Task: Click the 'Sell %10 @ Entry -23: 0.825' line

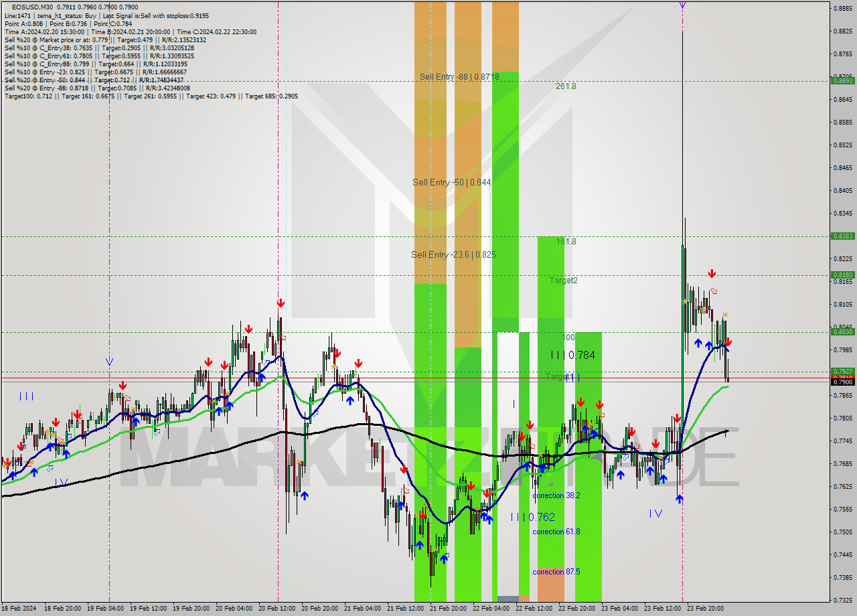Action: click(95, 72)
